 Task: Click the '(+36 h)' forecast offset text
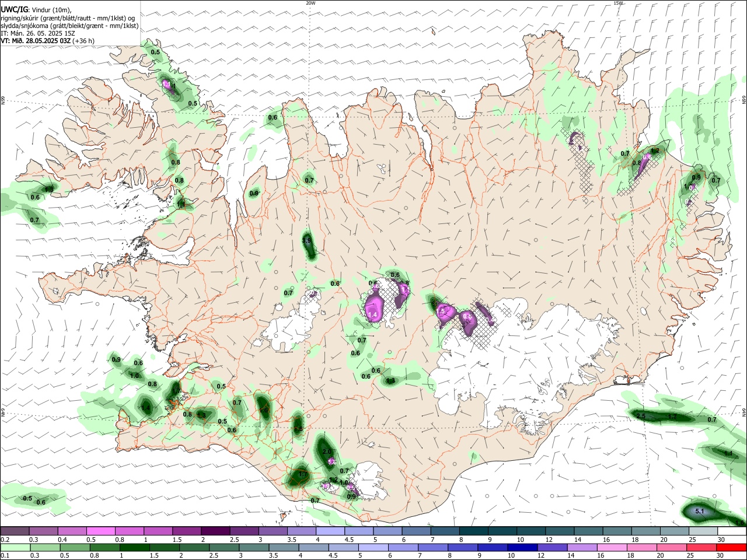pyautogui.click(x=84, y=41)
